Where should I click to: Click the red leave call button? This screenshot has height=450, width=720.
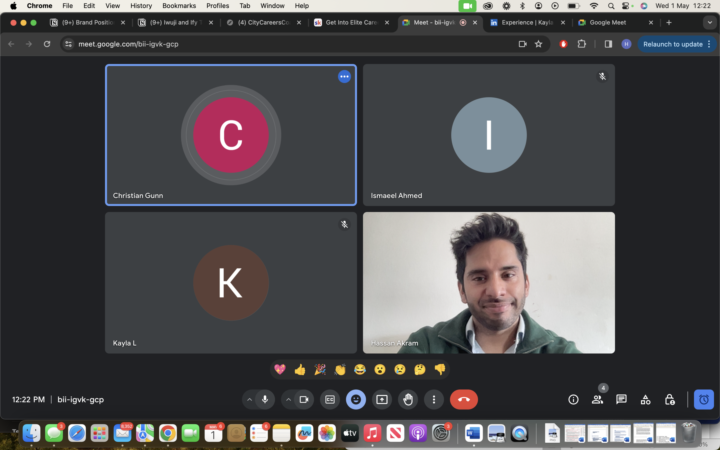coord(464,399)
